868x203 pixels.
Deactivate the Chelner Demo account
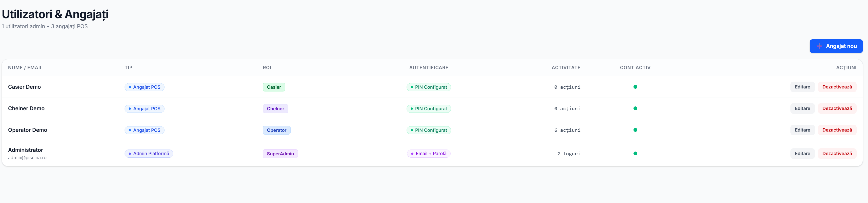tap(837, 108)
